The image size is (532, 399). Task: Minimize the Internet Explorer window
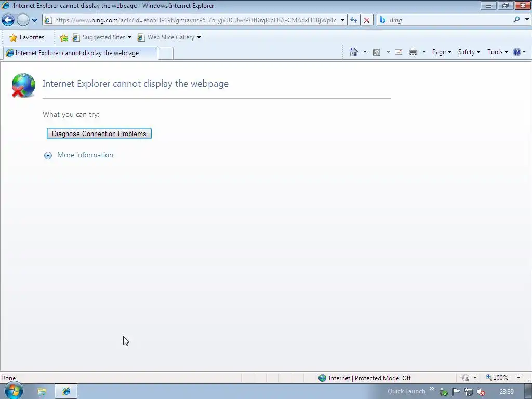(x=488, y=5)
